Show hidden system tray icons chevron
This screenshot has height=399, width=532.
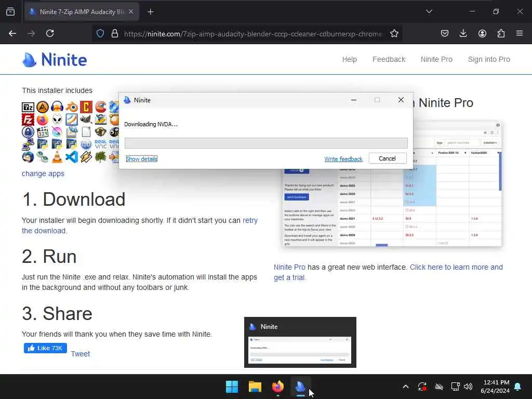click(x=405, y=387)
